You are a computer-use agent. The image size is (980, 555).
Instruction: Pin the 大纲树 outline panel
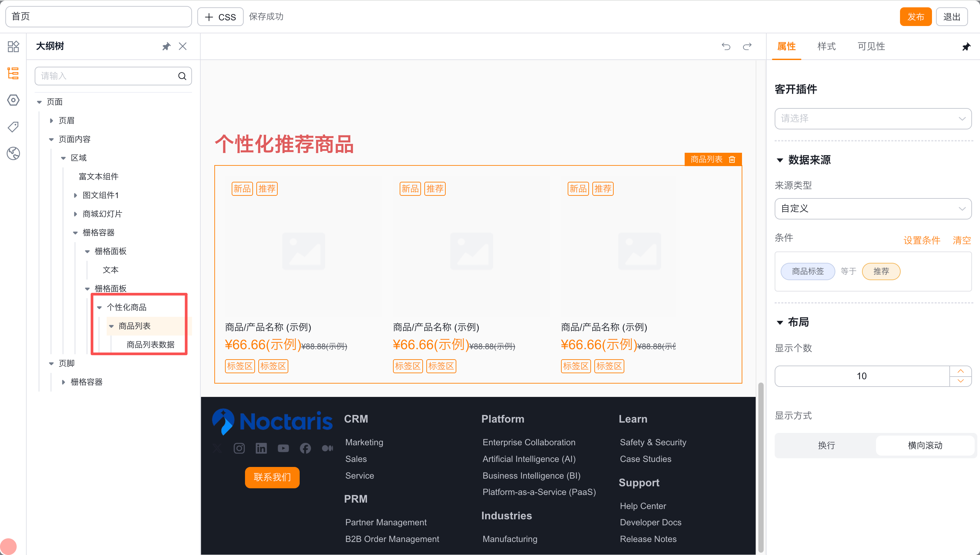[166, 46]
